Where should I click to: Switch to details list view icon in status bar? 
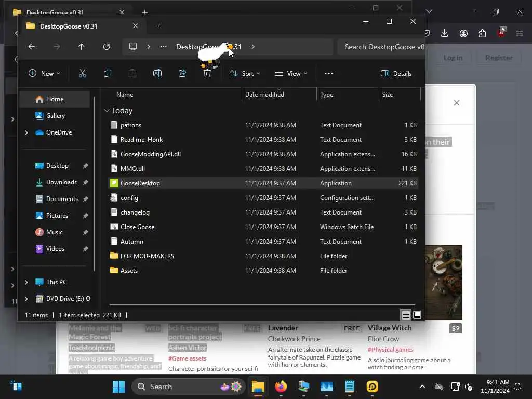click(x=406, y=315)
